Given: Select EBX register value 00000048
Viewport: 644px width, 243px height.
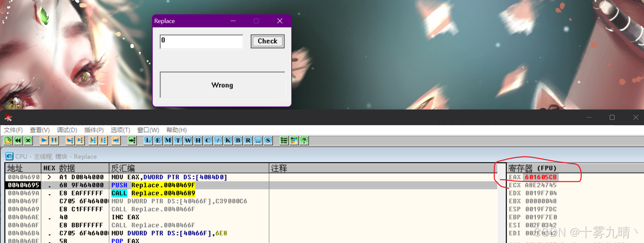Looking at the screenshot, I should coord(541,201).
